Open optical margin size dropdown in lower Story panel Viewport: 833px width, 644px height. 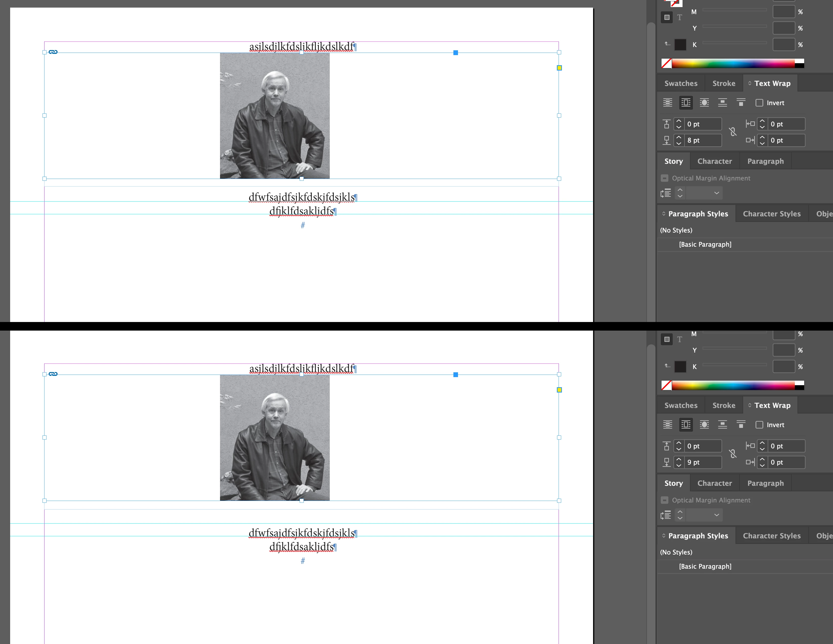pyautogui.click(x=716, y=515)
